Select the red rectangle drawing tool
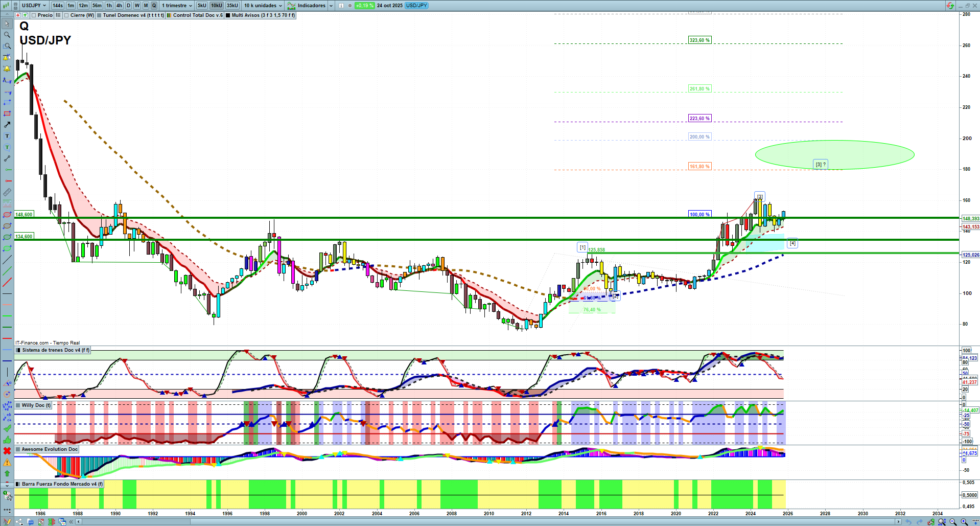This screenshot has width=980, height=526. pyautogui.click(x=7, y=113)
